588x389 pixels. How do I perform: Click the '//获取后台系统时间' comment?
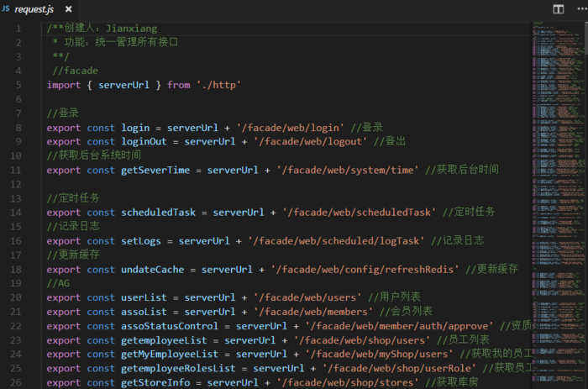click(x=94, y=155)
